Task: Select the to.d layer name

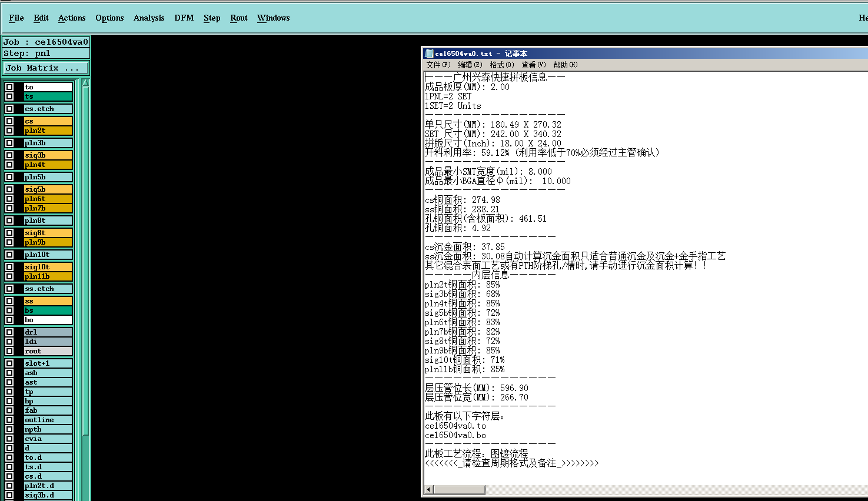Action: pyautogui.click(x=48, y=457)
